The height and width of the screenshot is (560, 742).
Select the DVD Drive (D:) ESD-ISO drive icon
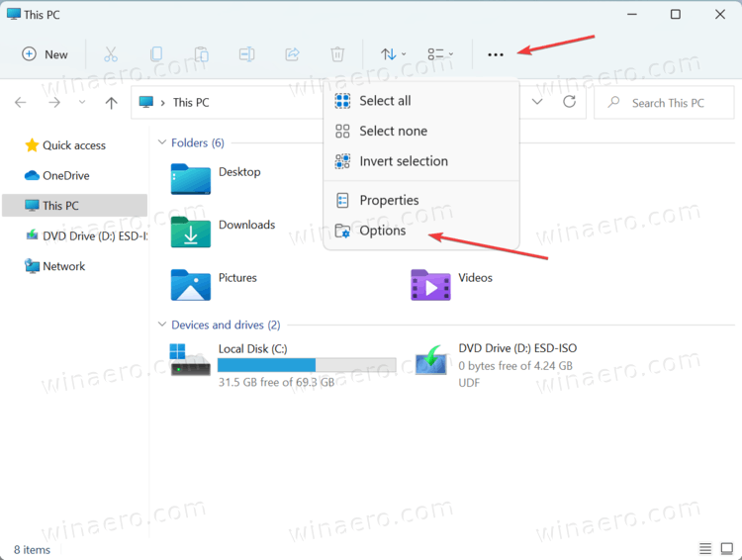431,360
